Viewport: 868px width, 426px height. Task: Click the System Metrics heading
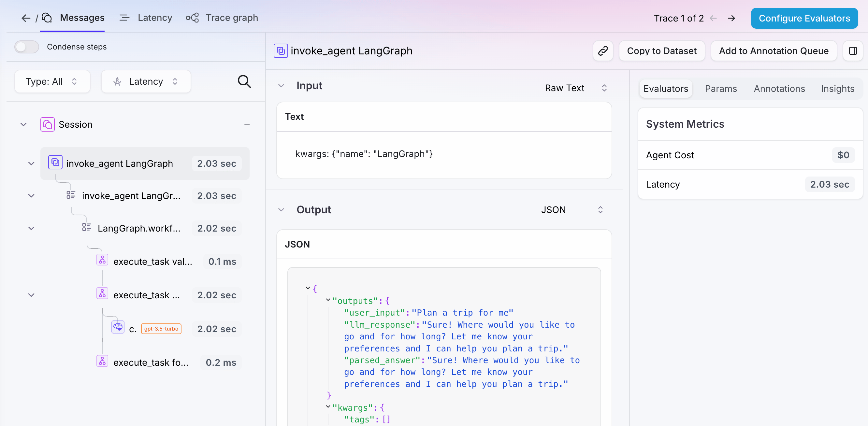[x=685, y=124]
